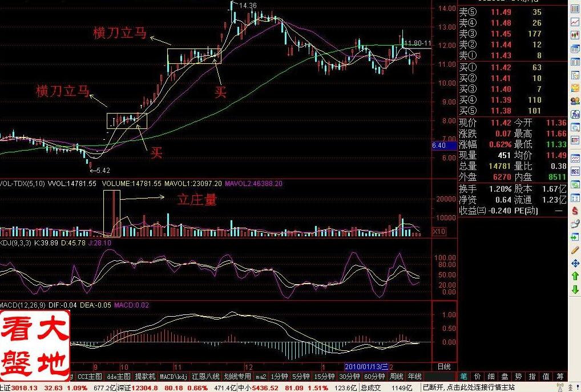Switch chart to 30分钟 period
Viewport: 581px width, 392px height.
pos(349,377)
